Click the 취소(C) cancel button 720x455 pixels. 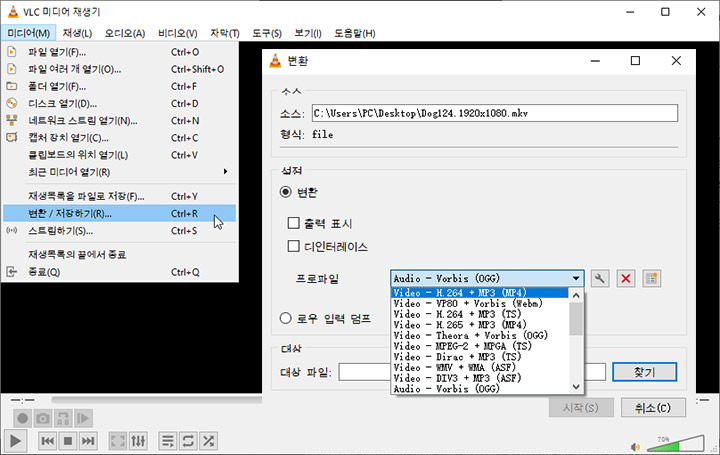pyautogui.click(x=653, y=407)
